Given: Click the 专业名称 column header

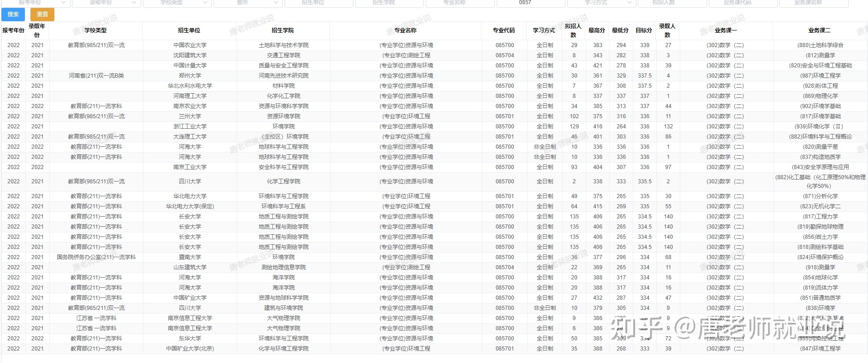Looking at the screenshot, I should click(406, 30).
